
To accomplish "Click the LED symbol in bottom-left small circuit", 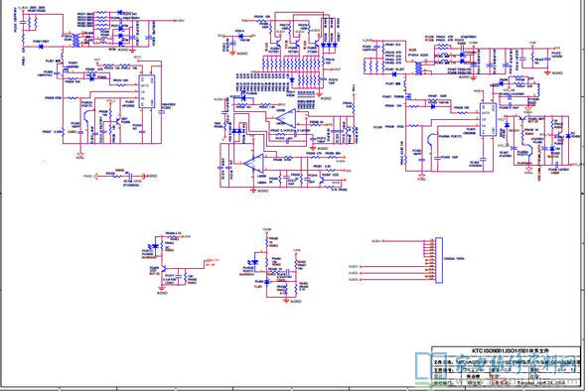I will click(x=154, y=246).
